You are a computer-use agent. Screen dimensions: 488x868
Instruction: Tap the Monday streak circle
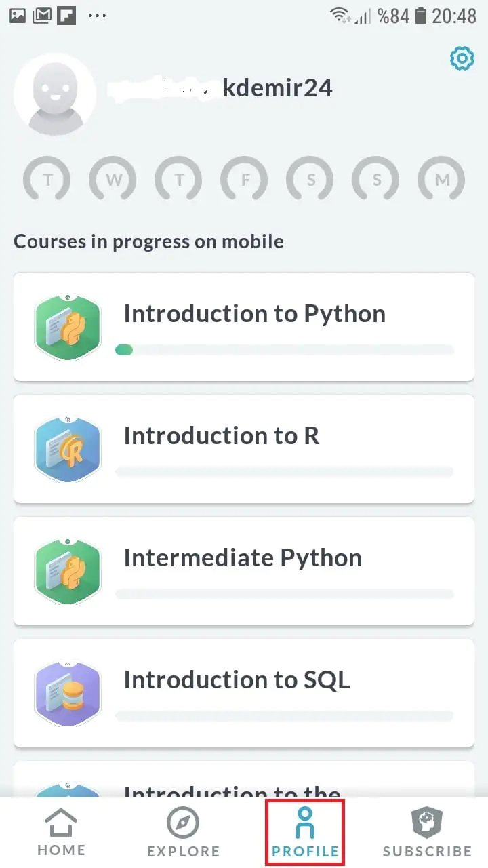point(442,180)
